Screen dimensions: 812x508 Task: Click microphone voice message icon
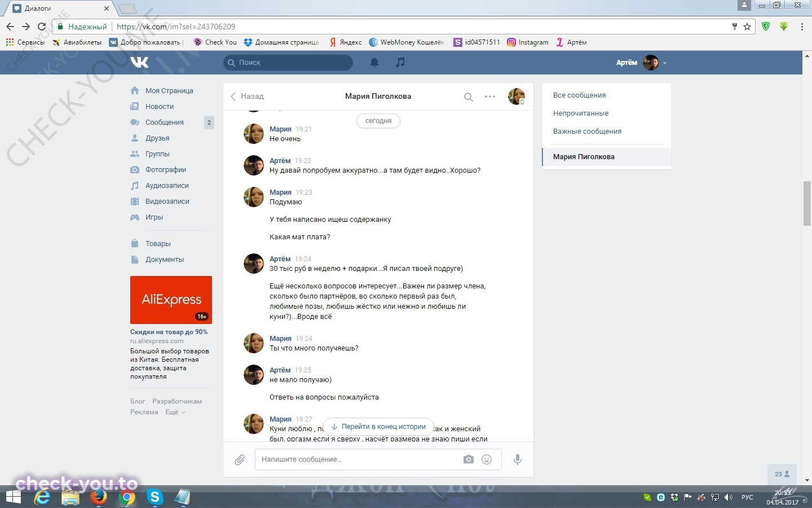coord(517,459)
